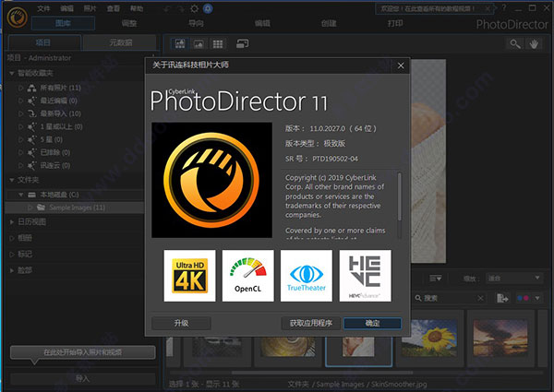Close the About PhotoDirector dialog with X
This screenshot has width=554, height=392.
(x=401, y=65)
